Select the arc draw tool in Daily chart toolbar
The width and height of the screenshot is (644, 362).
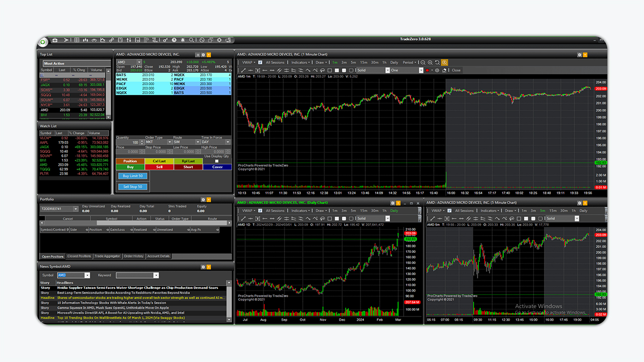(x=323, y=218)
